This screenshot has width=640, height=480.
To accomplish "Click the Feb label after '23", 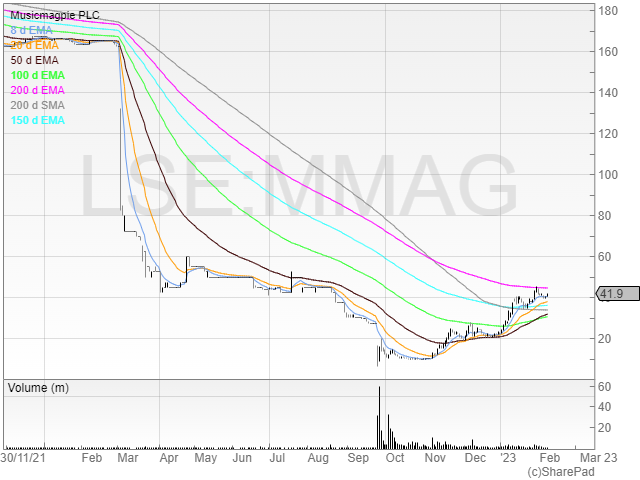I will 550,458.
